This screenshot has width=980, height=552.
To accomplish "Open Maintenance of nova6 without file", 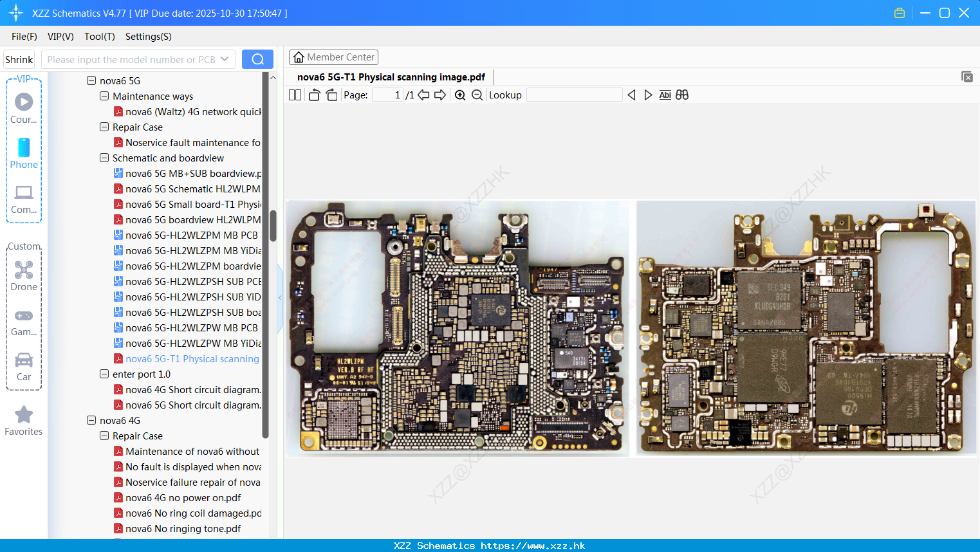I will pos(187,451).
